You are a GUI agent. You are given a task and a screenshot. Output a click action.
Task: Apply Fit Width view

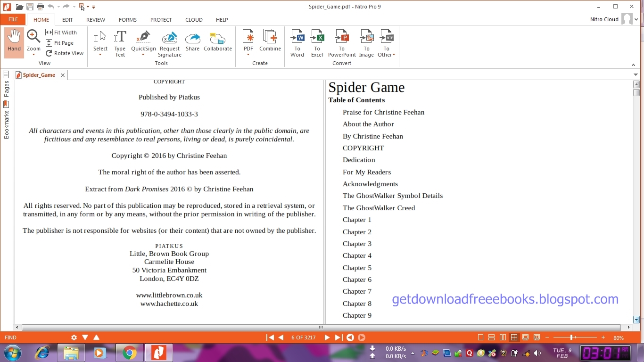pyautogui.click(x=61, y=33)
